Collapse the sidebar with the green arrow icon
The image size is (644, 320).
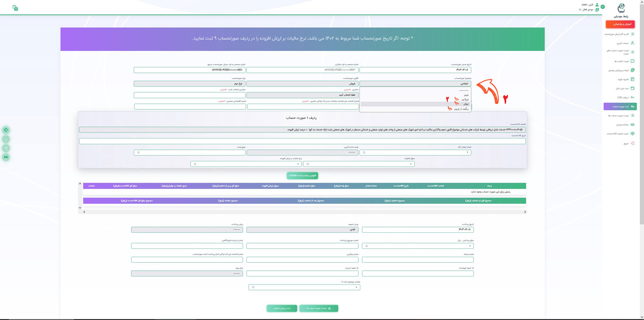[603, 7]
